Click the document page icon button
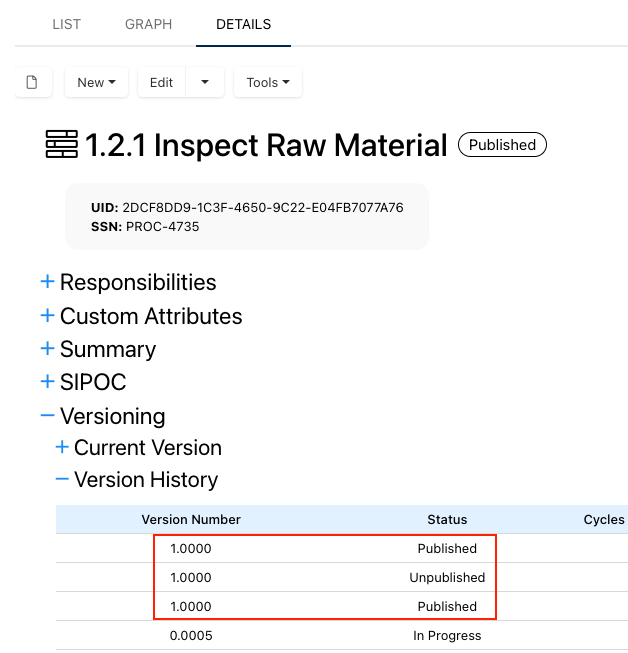This screenshot has height=653, width=628. pos(33,82)
